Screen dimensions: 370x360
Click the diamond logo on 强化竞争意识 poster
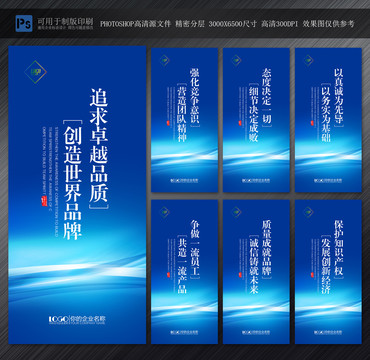[x=164, y=60]
